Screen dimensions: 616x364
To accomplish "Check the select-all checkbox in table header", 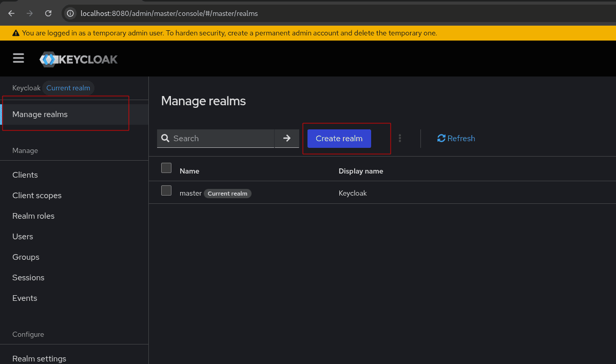I will (166, 168).
